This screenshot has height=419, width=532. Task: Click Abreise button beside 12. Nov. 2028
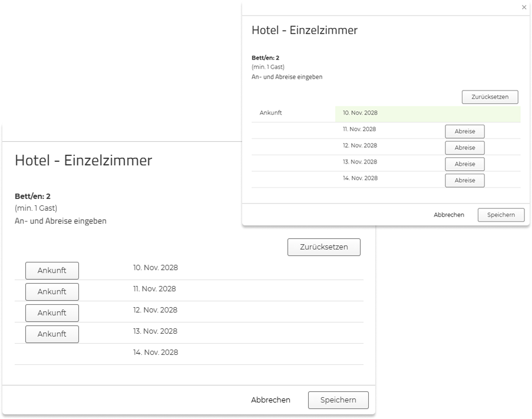coord(464,148)
